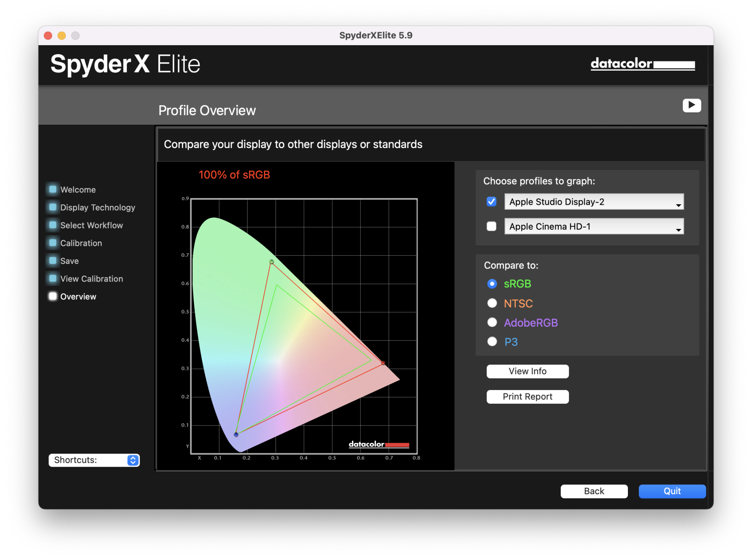Click the Select Workflow step icon

tap(53, 225)
